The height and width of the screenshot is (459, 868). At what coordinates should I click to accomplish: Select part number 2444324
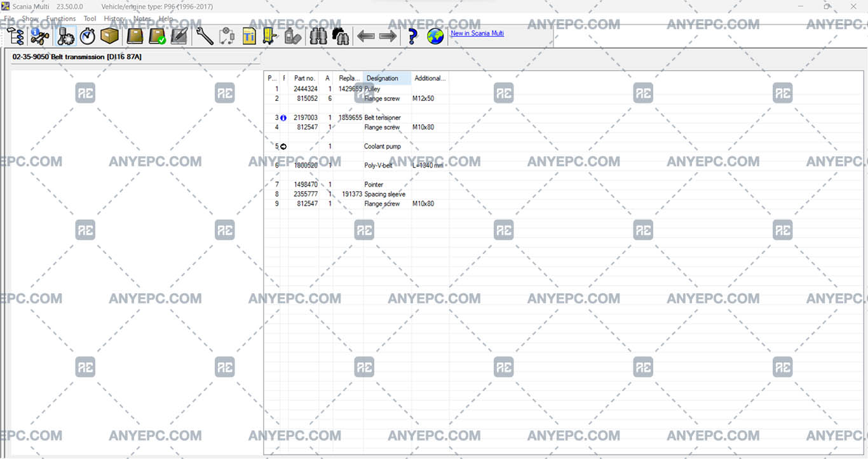click(x=306, y=89)
